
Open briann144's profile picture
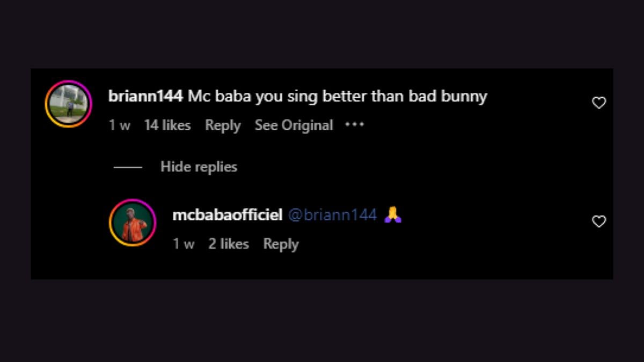click(x=68, y=104)
